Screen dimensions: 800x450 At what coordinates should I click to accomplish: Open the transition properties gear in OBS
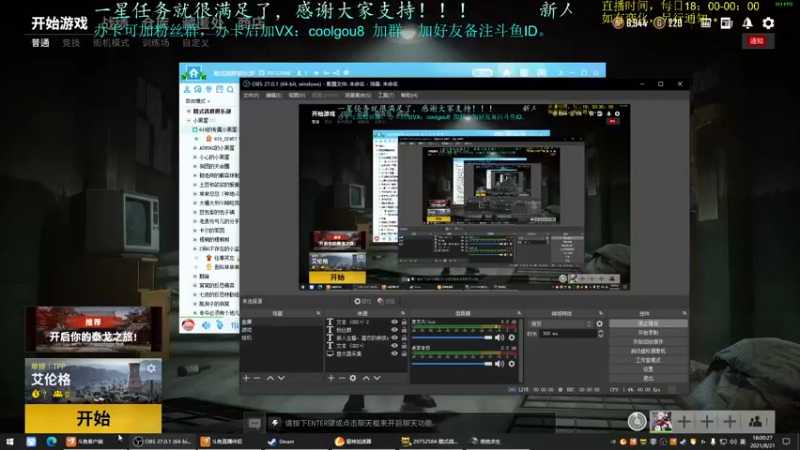point(599,323)
